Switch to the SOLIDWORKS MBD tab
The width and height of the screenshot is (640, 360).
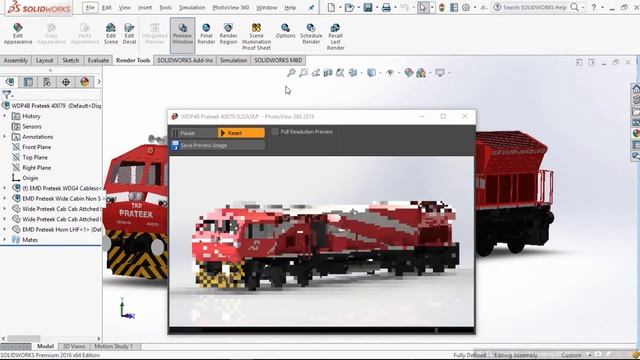pos(278,60)
